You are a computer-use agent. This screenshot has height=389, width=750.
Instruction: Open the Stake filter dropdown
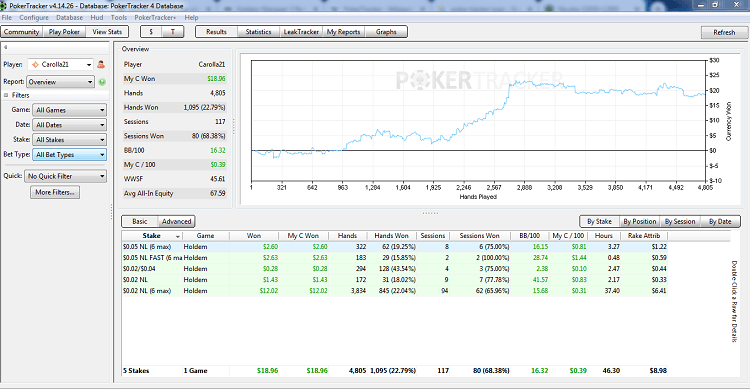69,140
